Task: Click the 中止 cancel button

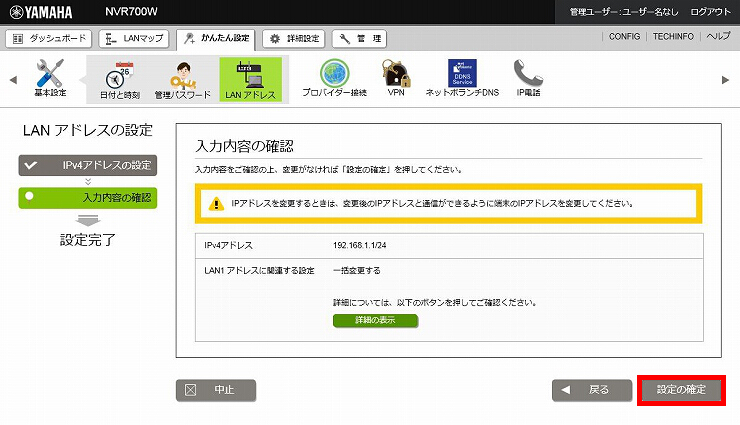Action: [x=216, y=390]
